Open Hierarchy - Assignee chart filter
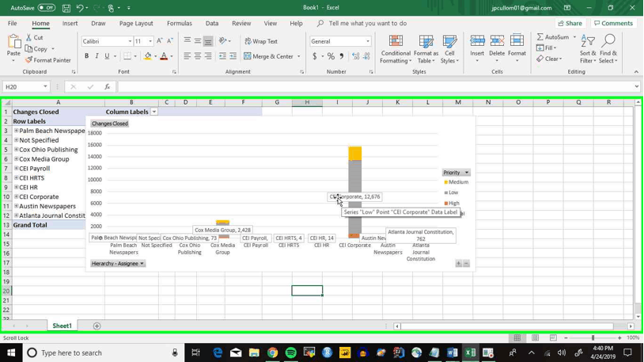Image resolution: width=644 pixels, height=362 pixels. point(117,263)
